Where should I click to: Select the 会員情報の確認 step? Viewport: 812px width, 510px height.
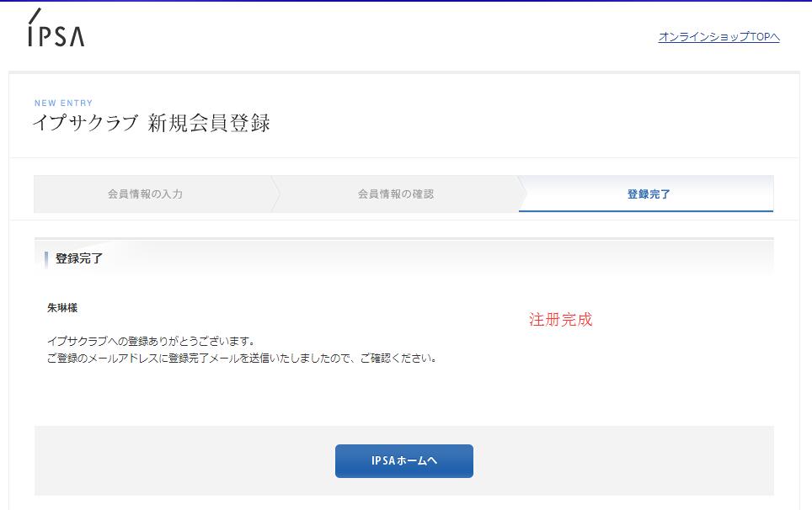tap(396, 194)
